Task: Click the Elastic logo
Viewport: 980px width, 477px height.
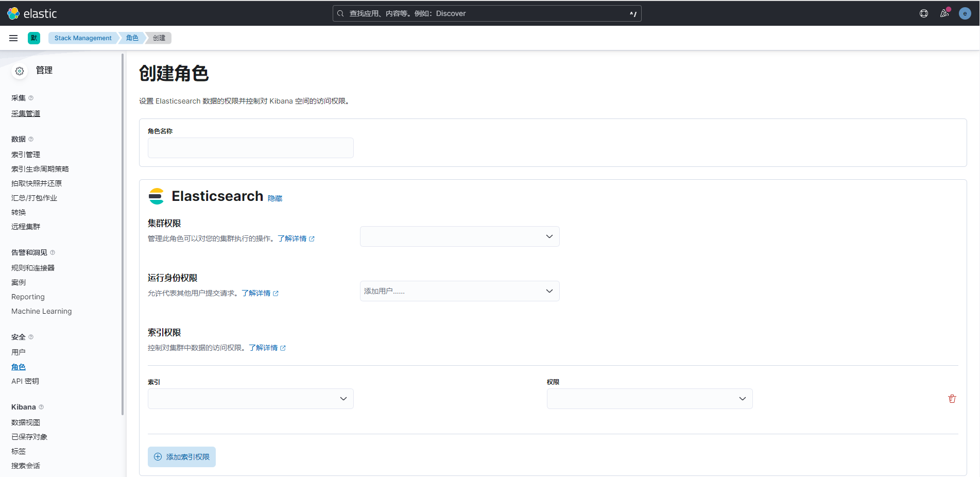Action: tap(32, 13)
